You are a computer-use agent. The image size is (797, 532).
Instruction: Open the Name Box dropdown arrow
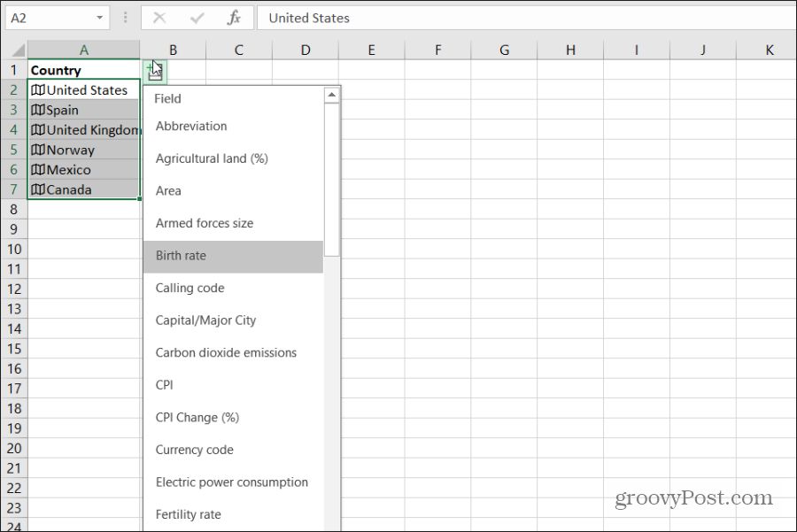coord(98,18)
